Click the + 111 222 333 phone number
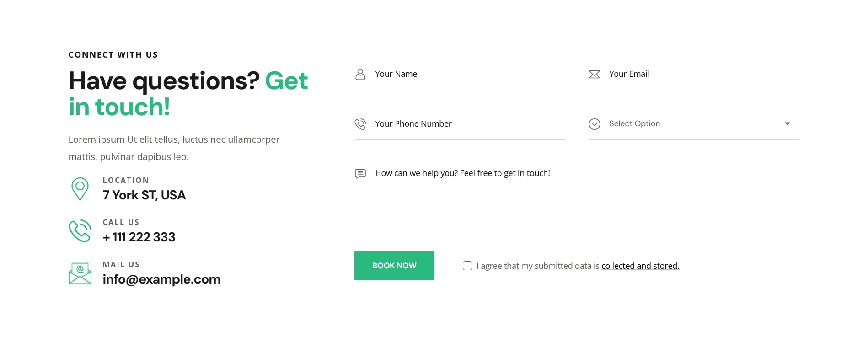The image size is (868, 337). (x=139, y=237)
